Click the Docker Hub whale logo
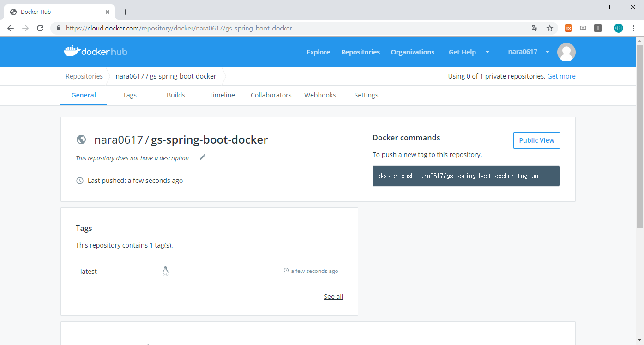 pos(96,51)
